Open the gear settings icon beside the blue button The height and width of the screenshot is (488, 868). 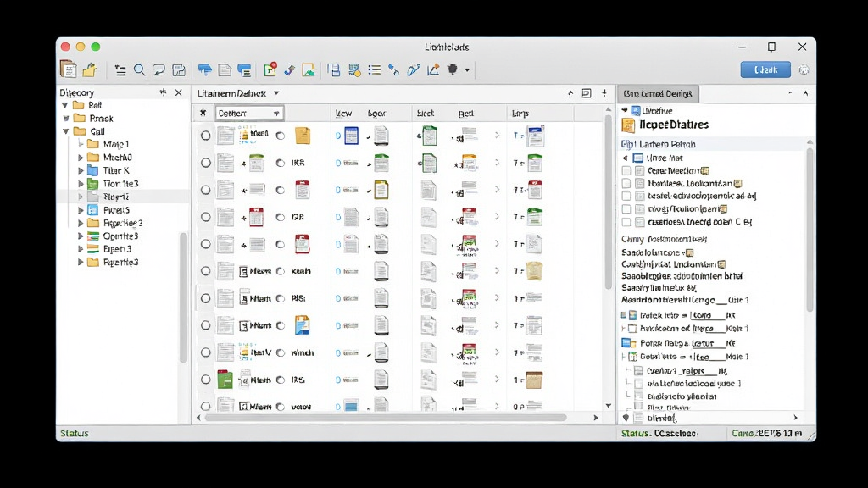[x=804, y=69]
